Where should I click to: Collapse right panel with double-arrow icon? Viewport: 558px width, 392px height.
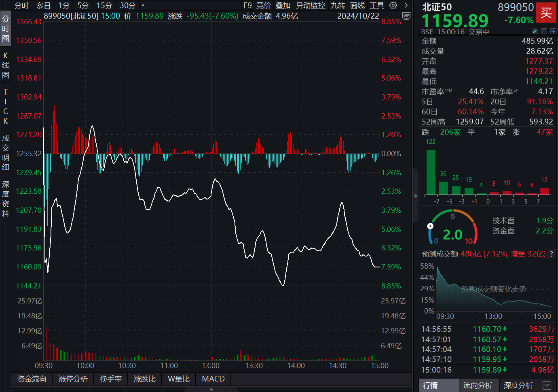(416, 195)
